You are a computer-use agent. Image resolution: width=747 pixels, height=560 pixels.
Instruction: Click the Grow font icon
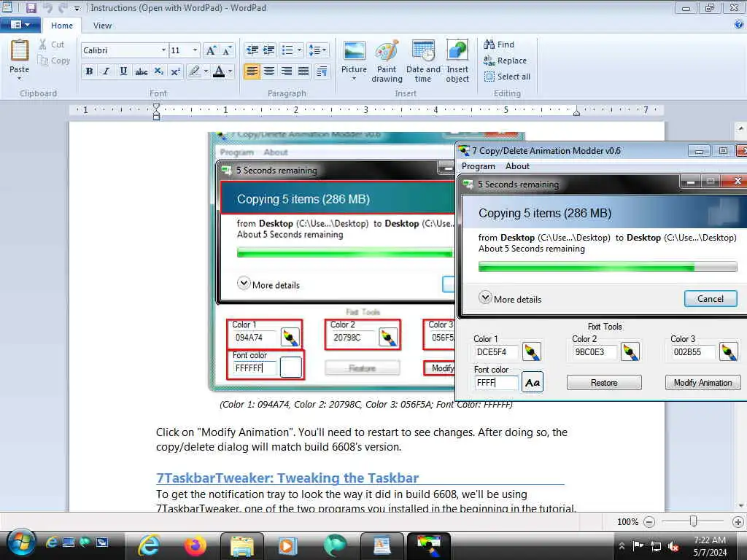211,50
